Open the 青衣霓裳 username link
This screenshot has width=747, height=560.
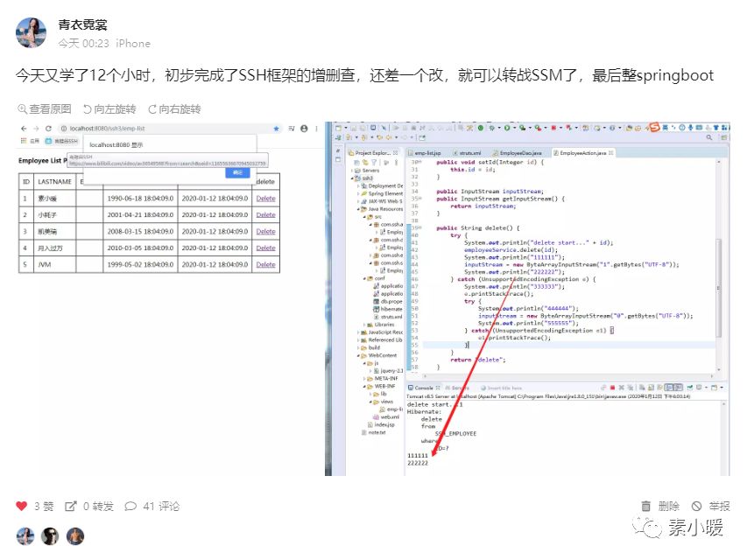[x=82, y=24]
